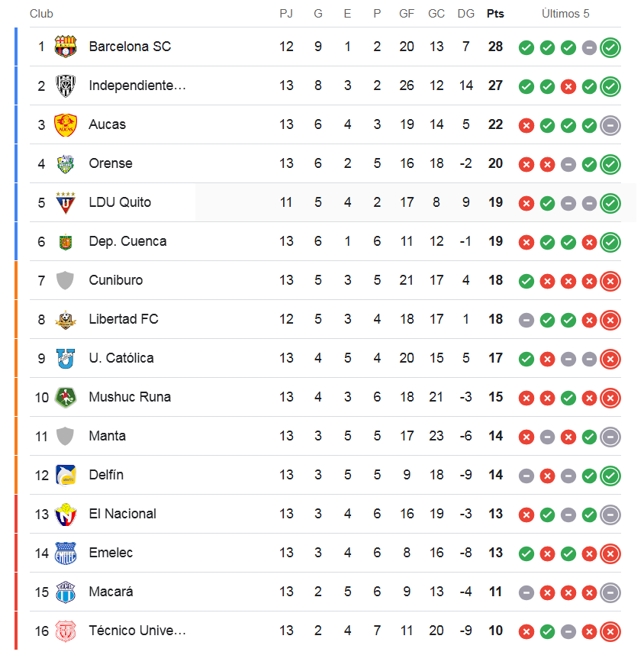This screenshot has height=655, width=644.
Task: Click the Barcelona SC club crest
Action: [x=66, y=47]
